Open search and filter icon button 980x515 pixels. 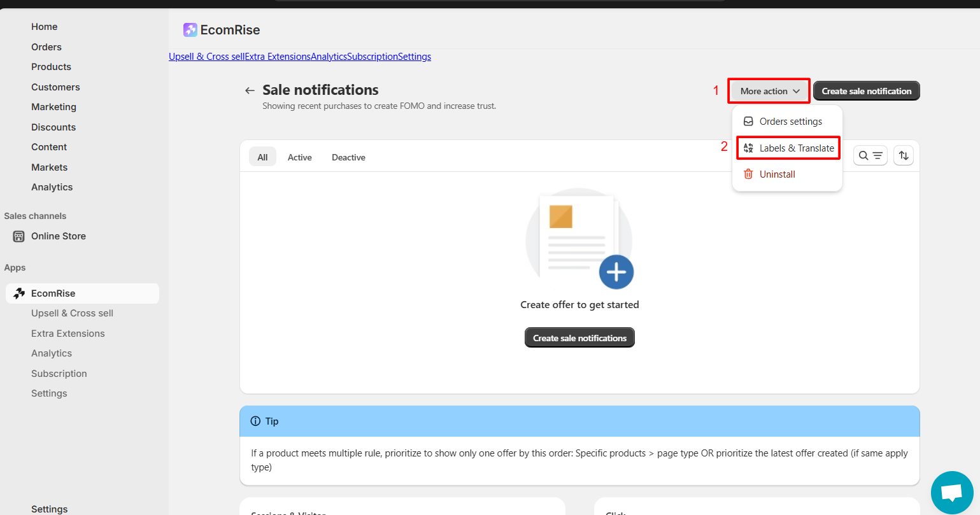(x=870, y=155)
